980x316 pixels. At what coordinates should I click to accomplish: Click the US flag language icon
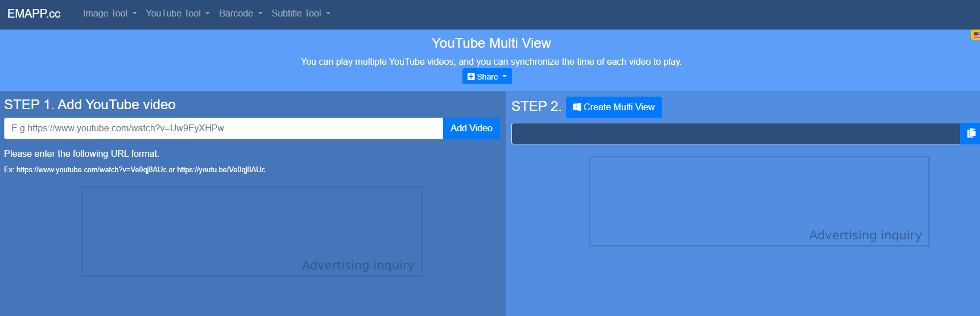click(975, 35)
